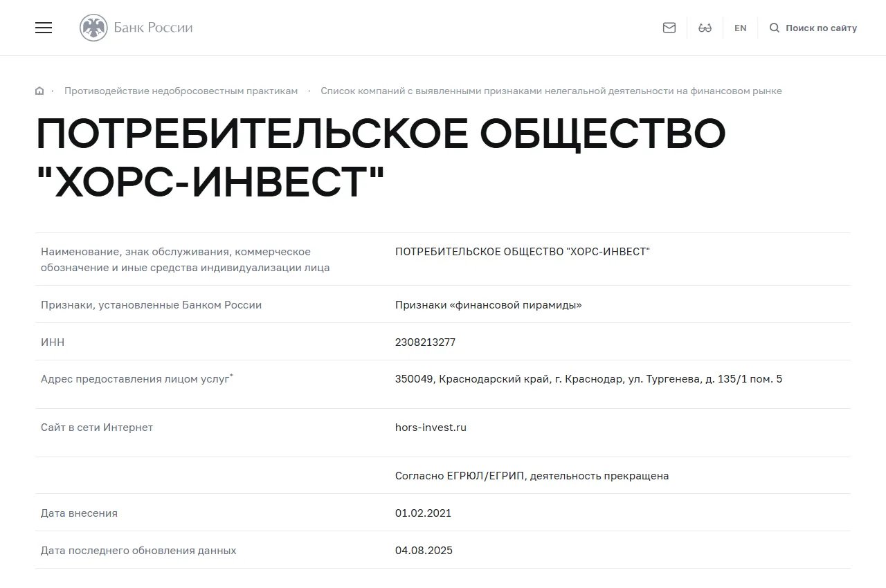Click the 'Адрес предоставления лицом услуг' label
Screen dimensions: 886x588
[137, 379]
